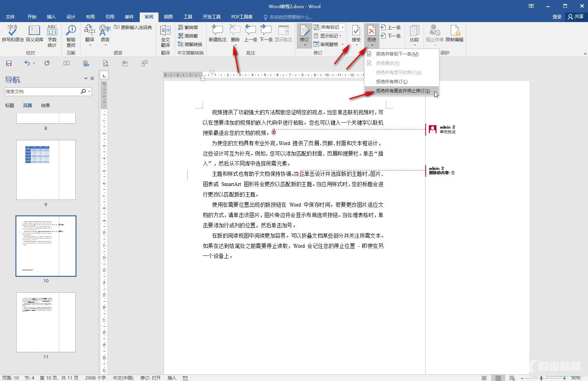Click the zoom in plus button
Image resolution: width=588 pixels, height=381 pixels.
coord(564,378)
